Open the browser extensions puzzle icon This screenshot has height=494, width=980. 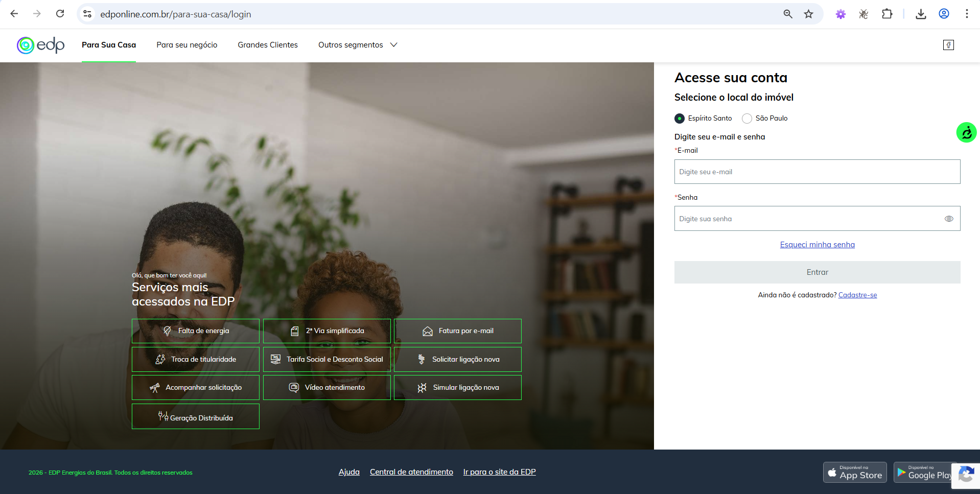pyautogui.click(x=887, y=14)
